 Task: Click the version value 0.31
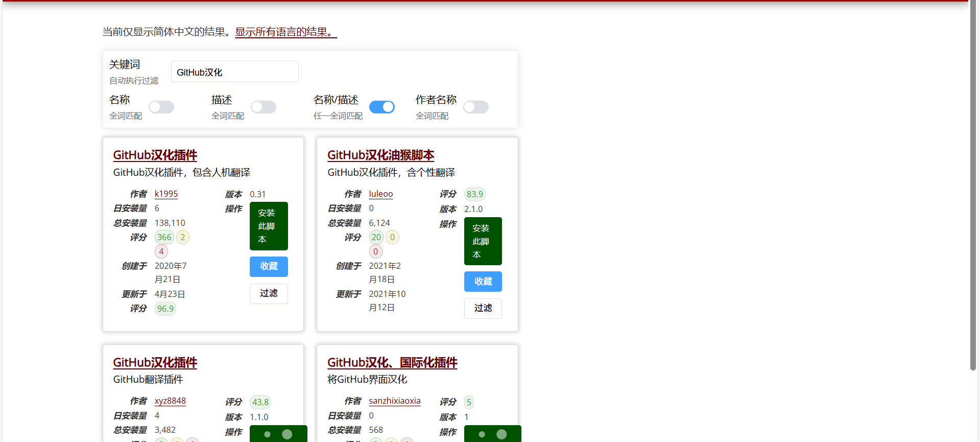tap(258, 194)
